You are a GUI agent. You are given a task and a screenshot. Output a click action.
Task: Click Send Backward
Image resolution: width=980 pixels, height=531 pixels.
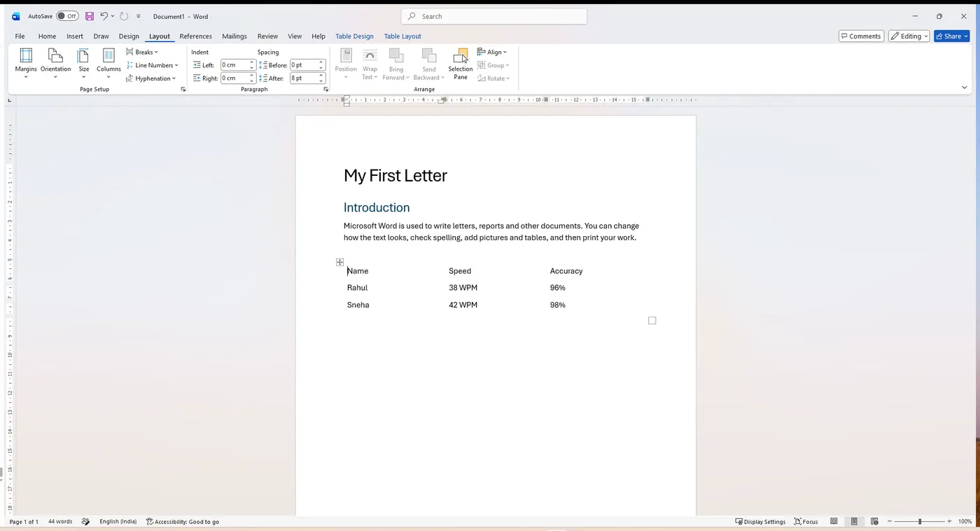(x=429, y=64)
